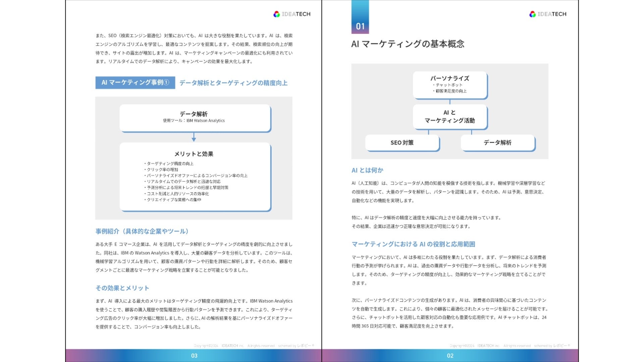Click the page number 02 footer

(450, 356)
